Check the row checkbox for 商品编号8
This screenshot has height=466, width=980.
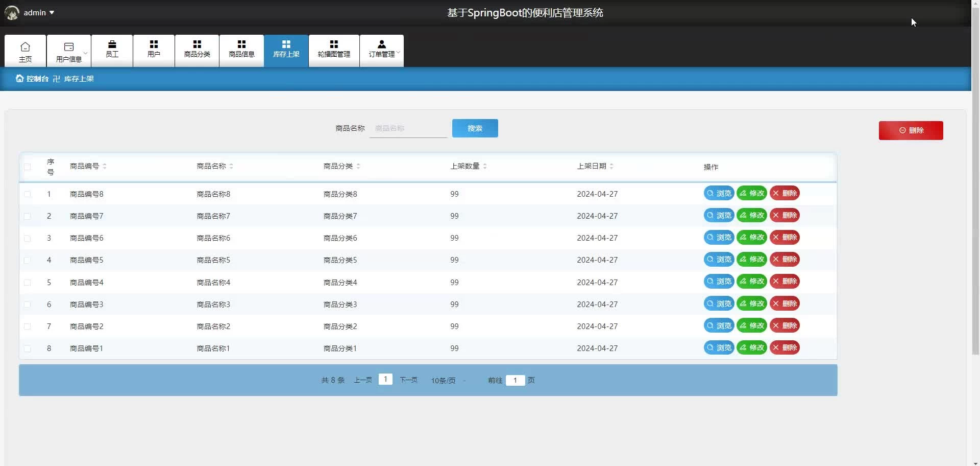[28, 194]
